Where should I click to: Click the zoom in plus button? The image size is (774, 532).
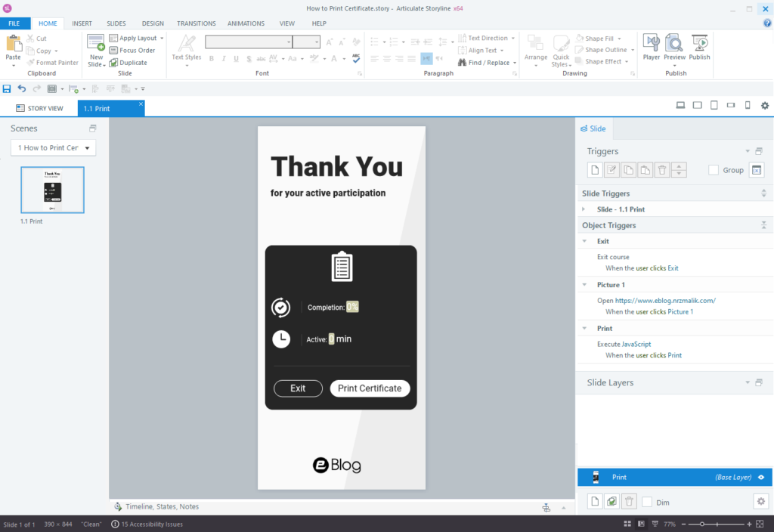[x=749, y=524]
